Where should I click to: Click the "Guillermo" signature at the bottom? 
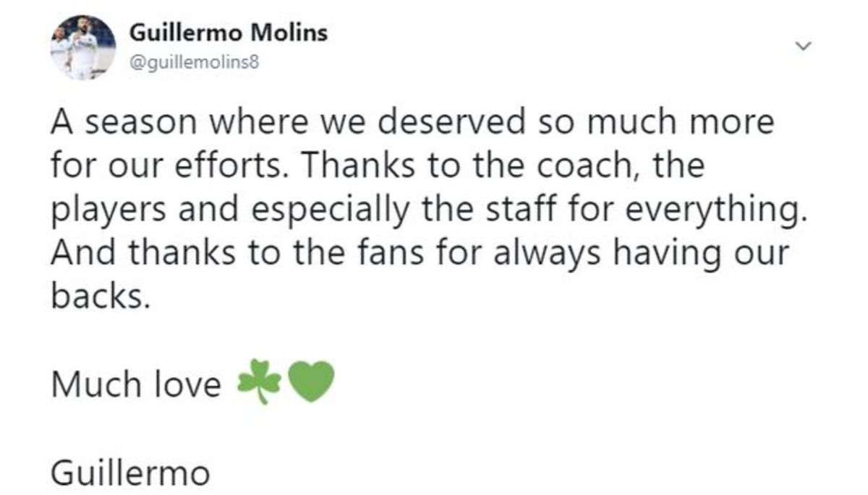[x=130, y=474]
